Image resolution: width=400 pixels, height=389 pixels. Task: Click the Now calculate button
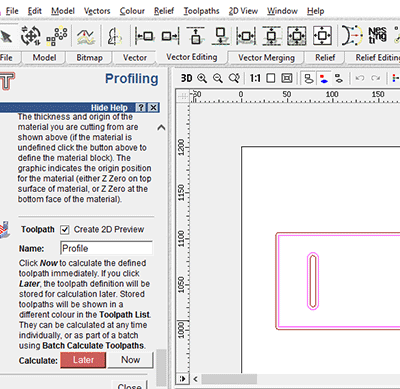click(130, 360)
